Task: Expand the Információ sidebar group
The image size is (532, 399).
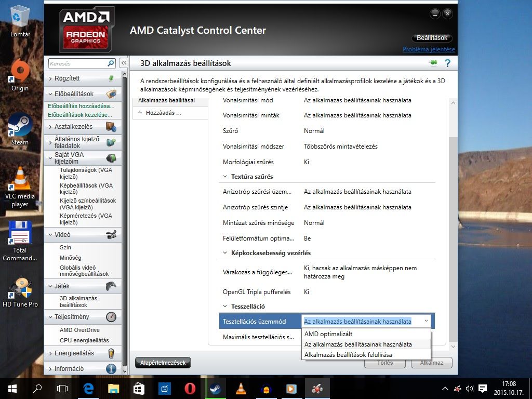Action: coord(50,369)
